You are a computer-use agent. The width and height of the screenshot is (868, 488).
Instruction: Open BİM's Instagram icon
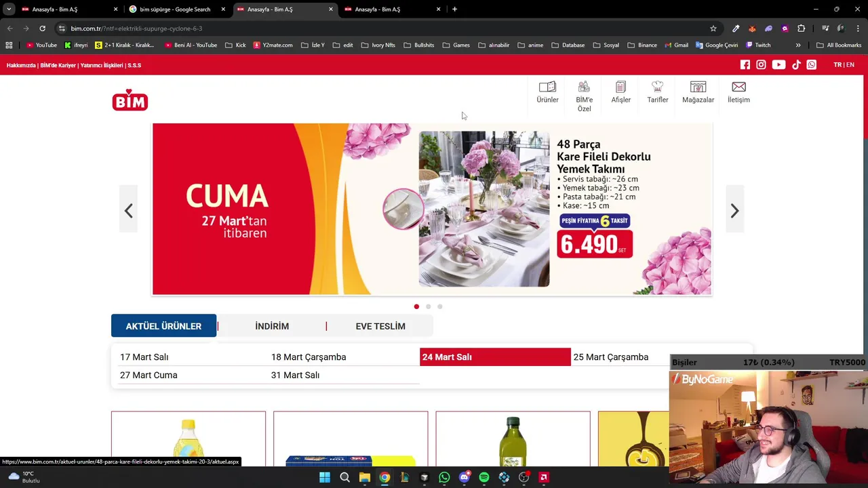(x=762, y=64)
